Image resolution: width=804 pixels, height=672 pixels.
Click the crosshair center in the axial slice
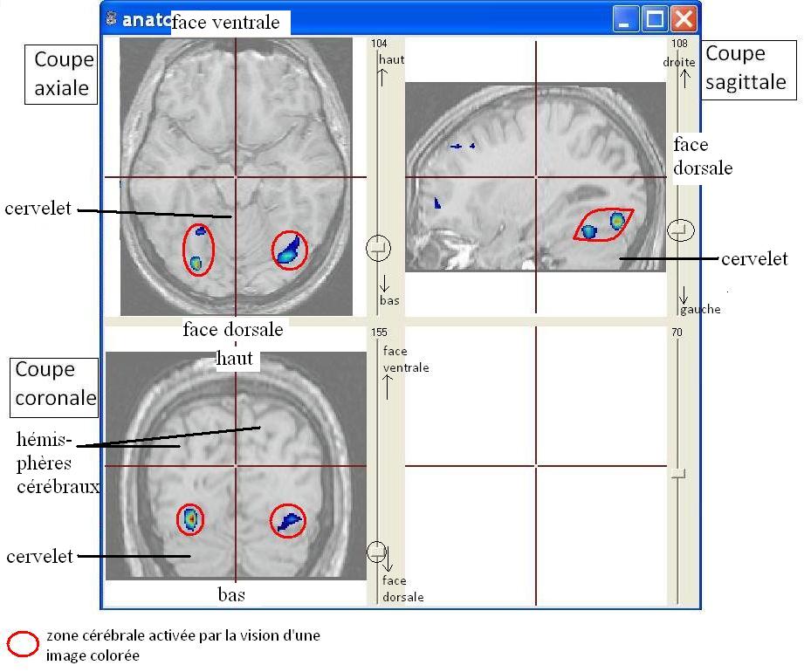tap(235, 177)
